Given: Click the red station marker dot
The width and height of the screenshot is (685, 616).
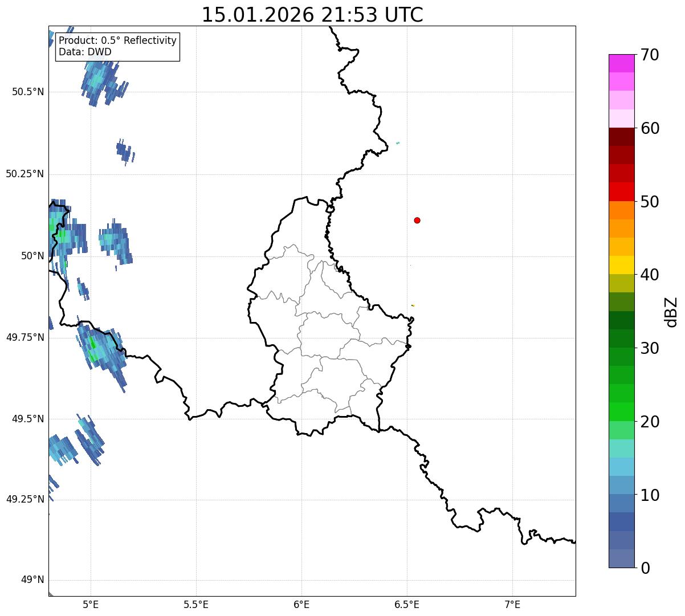Looking at the screenshot, I should click(417, 221).
